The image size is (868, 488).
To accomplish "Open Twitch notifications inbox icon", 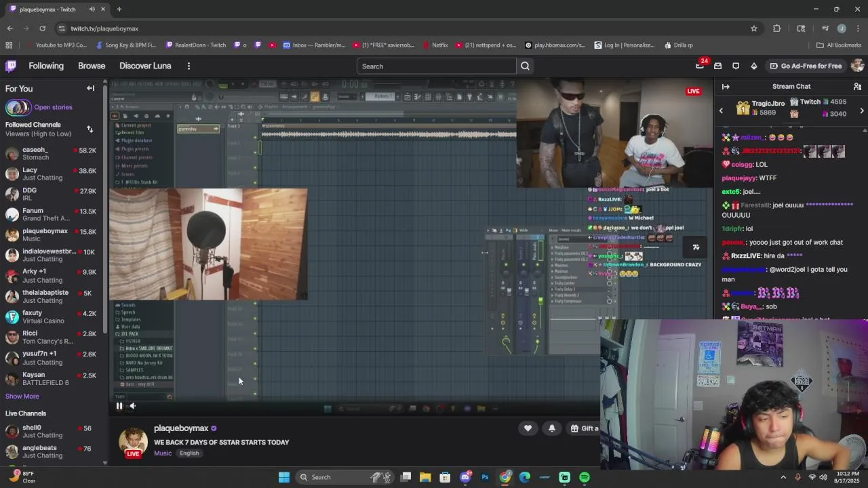I will click(717, 66).
